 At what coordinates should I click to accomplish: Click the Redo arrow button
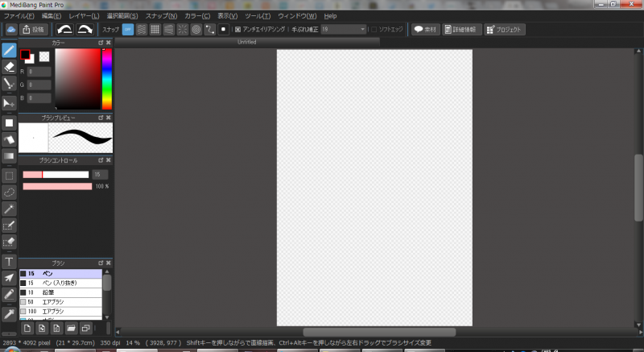pyautogui.click(x=85, y=30)
